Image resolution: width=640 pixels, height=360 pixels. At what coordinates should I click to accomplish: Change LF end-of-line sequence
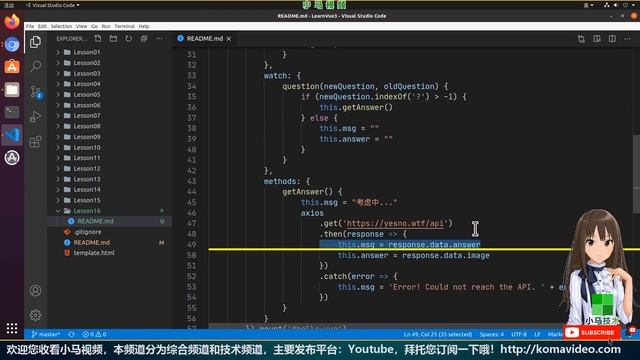point(537,334)
